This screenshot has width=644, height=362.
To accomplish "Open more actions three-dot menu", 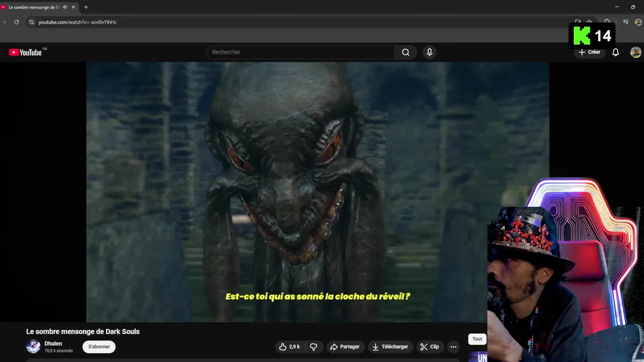I will (x=453, y=347).
